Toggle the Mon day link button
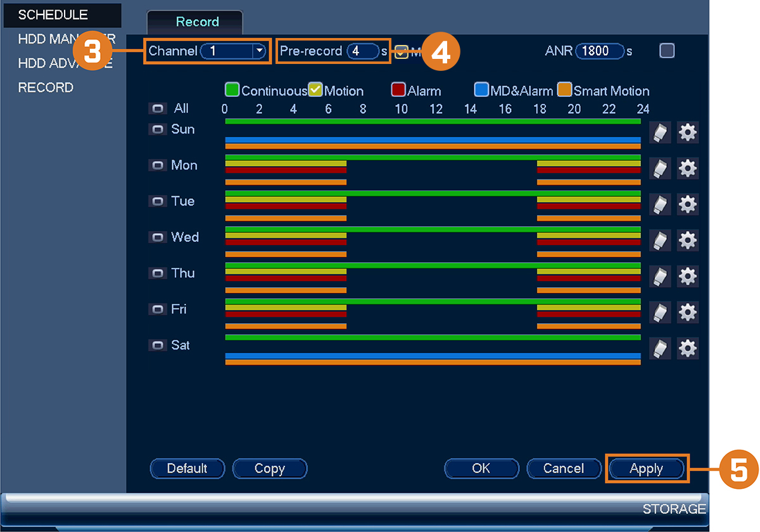760x532 pixels. click(x=157, y=165)
